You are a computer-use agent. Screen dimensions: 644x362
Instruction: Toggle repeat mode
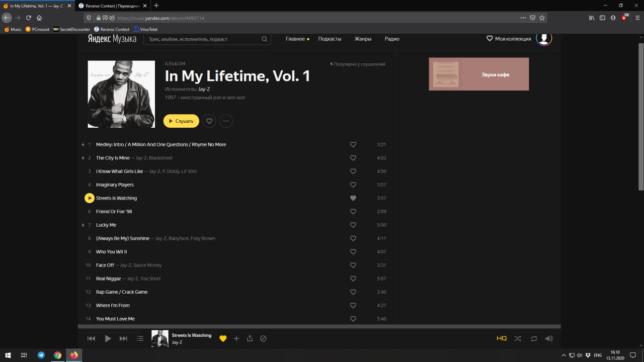pos(534,338)
